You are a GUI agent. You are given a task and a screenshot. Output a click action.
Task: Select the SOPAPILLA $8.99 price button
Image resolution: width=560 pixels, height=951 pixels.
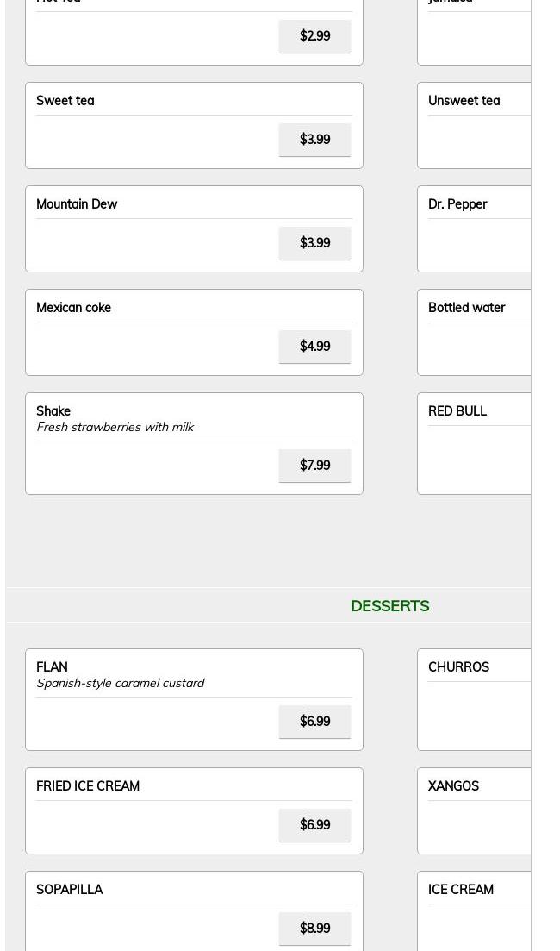(314, 929)
